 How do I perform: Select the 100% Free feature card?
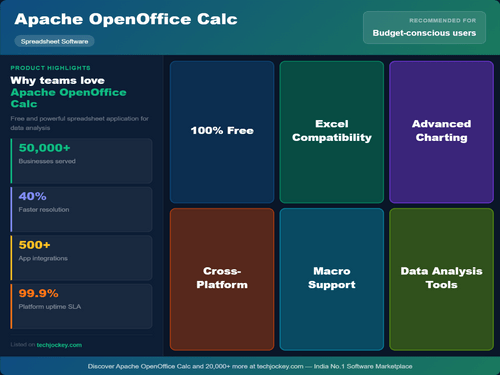click(x=222, y=132)
